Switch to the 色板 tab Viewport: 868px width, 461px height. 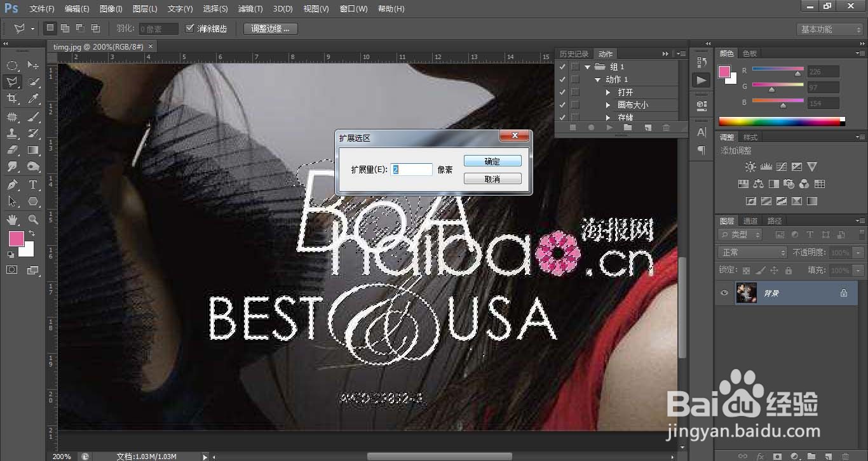pyautogui.click(x=750, y=53)
